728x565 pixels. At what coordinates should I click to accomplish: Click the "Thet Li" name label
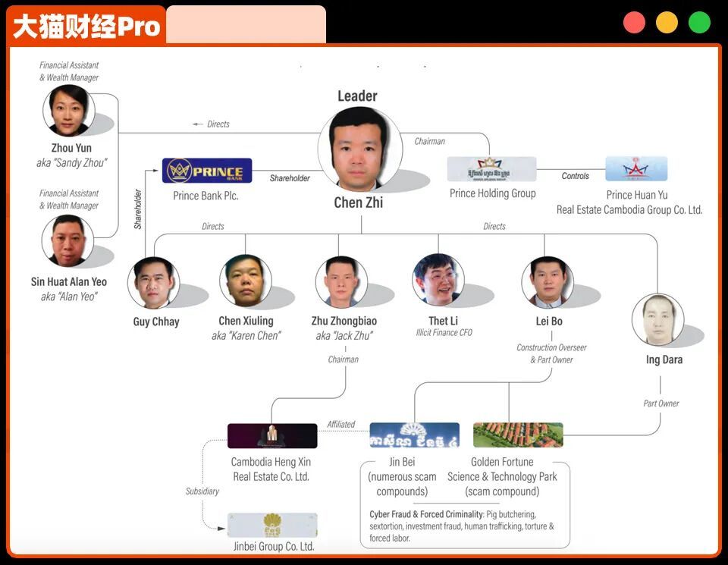(443, 321)
